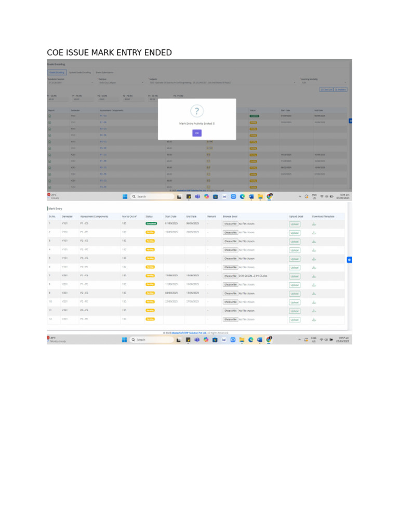Click Upload for Mark Entry row 1
Viewport: 399px width, 532px height.
295,224
